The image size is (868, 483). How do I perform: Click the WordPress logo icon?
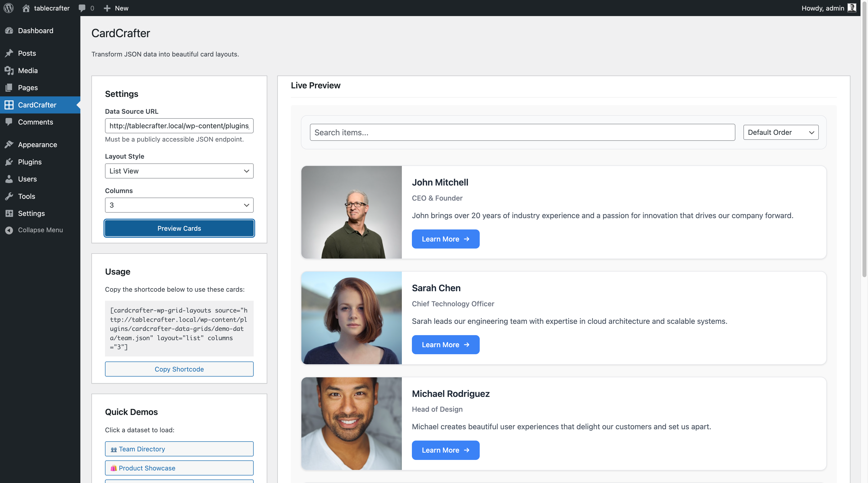point(9,8)
